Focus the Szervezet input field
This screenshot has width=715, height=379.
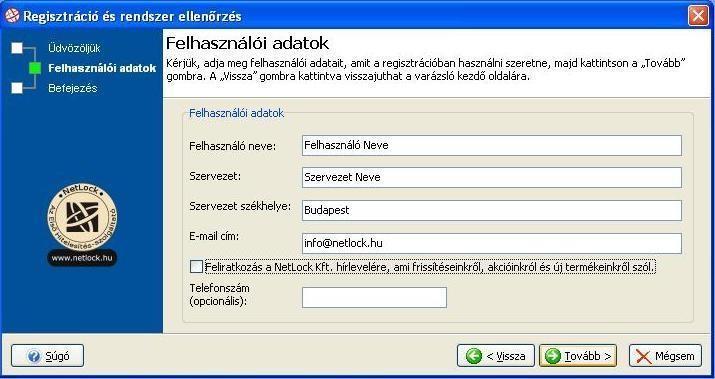tap(492, 177)
